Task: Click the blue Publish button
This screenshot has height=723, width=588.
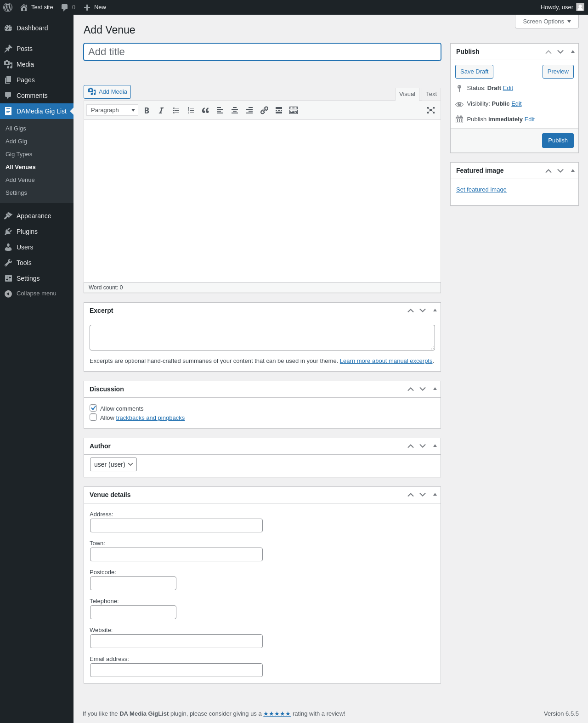Action: [x=558, y=141]
